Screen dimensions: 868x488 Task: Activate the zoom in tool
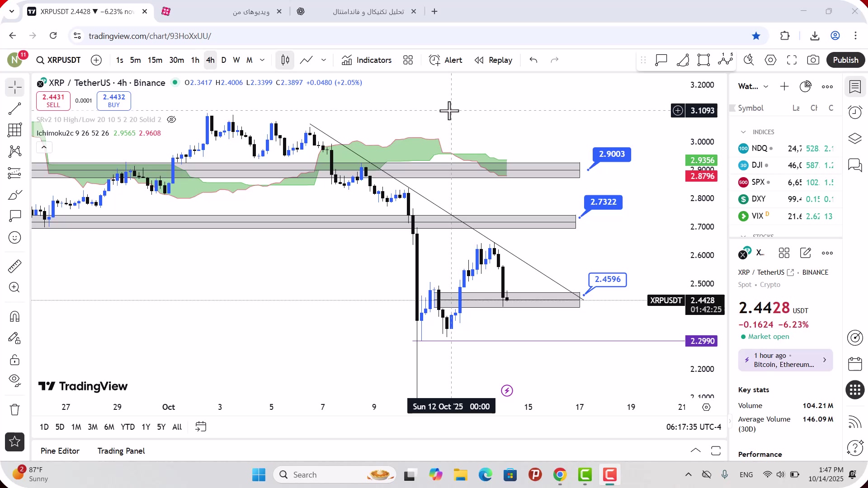[14, 287]
